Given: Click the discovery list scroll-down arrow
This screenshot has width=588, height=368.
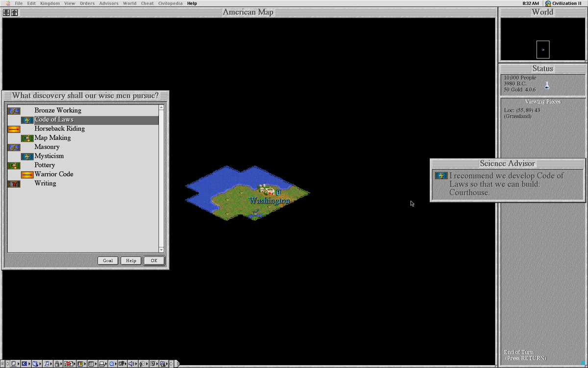Looking at the screenshot, I should pos(162,250).
